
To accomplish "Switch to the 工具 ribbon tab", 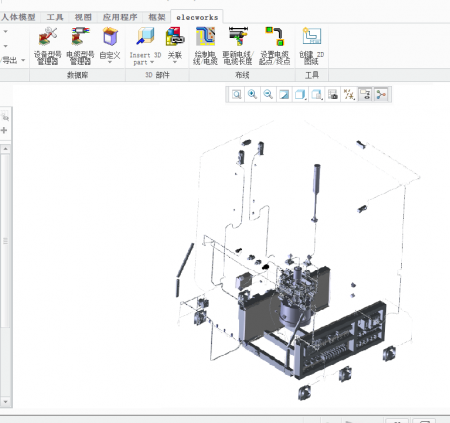I will pos(55,17).
